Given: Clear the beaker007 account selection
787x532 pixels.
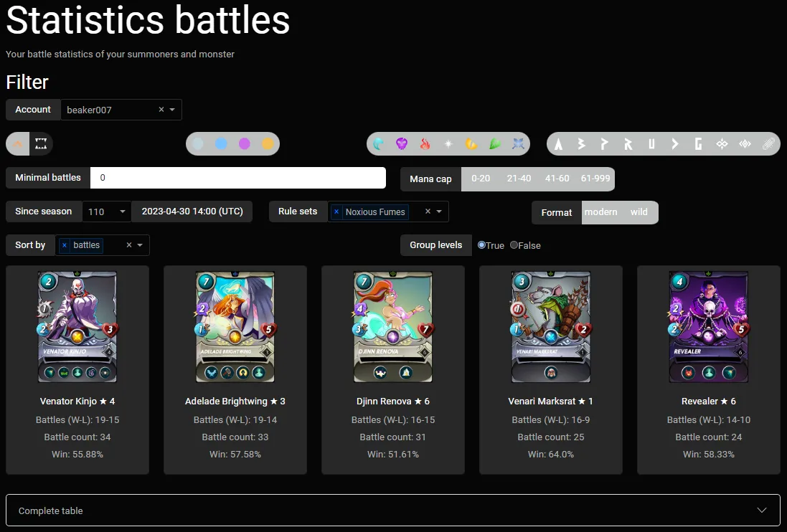Looking at the screenshot, I should point(161,109).
